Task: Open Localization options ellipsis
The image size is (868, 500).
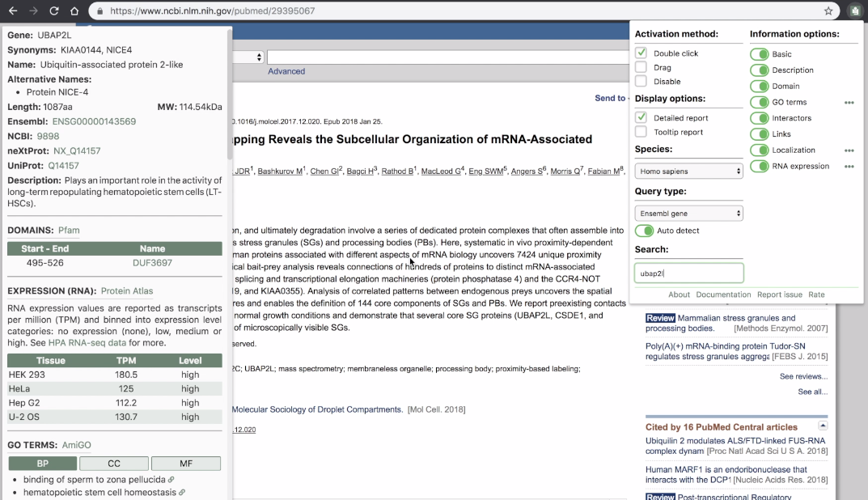Action: 849,150
